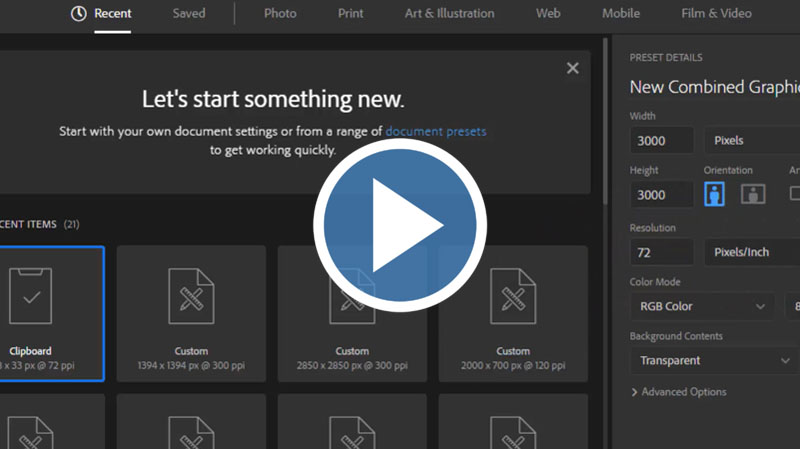Open the Art & Illustration tab
The image size is (800, 449).
(x=449, y=14)
